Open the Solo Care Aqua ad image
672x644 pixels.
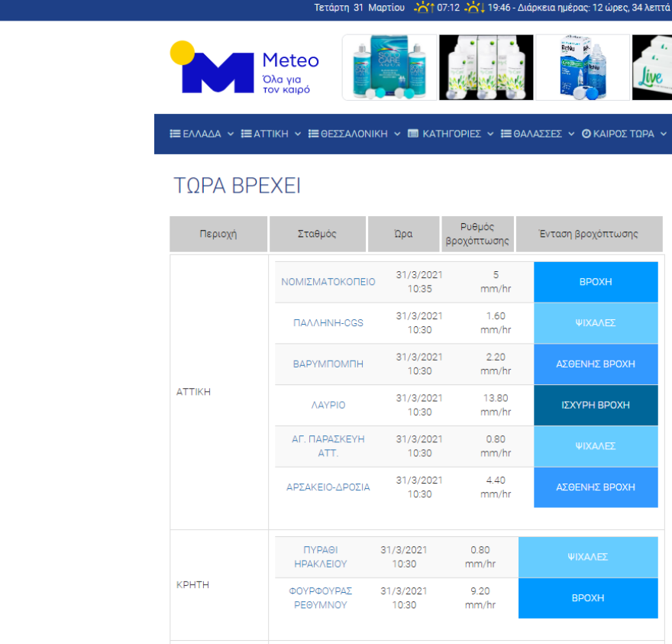(389, 67)
